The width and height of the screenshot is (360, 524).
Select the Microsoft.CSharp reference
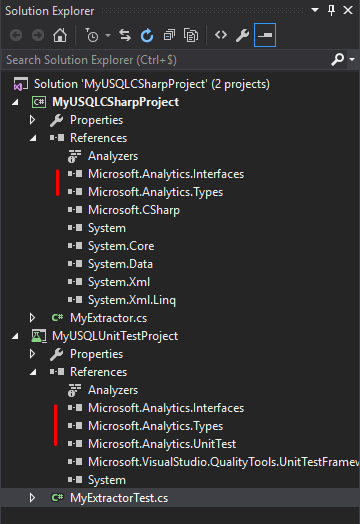pyautogui.click(x=134, y=210)
